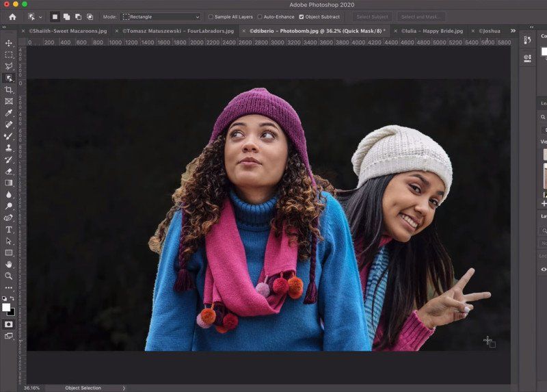Reset default foreground and background colors
The height and width of the screenshot is (392, 547).
(4, 298)
